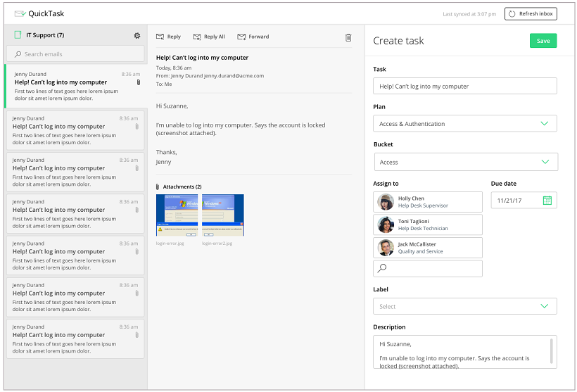Click the Reply envelope icon
Image resolution: width=577 pixels, height=392 pixels.
pos(160,37)
